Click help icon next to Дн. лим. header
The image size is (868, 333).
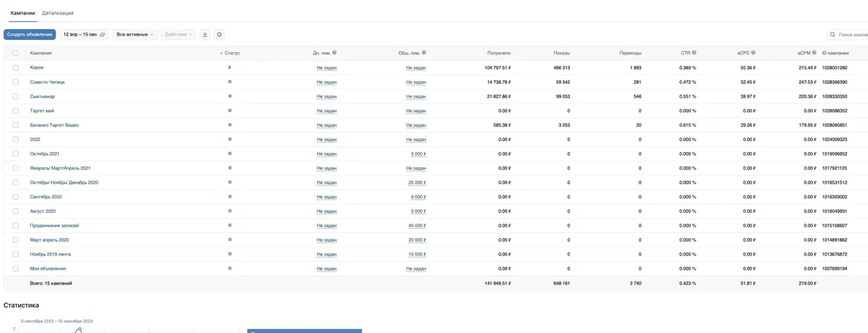point(334,53)
